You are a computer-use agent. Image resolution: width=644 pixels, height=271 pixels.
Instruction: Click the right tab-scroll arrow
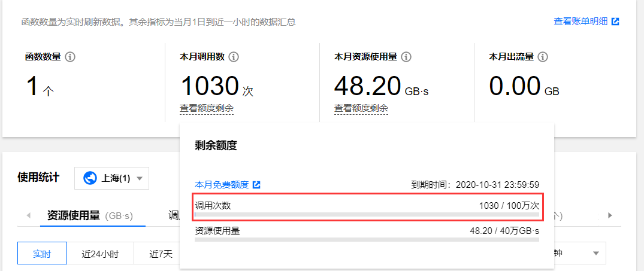click(610, 215)
